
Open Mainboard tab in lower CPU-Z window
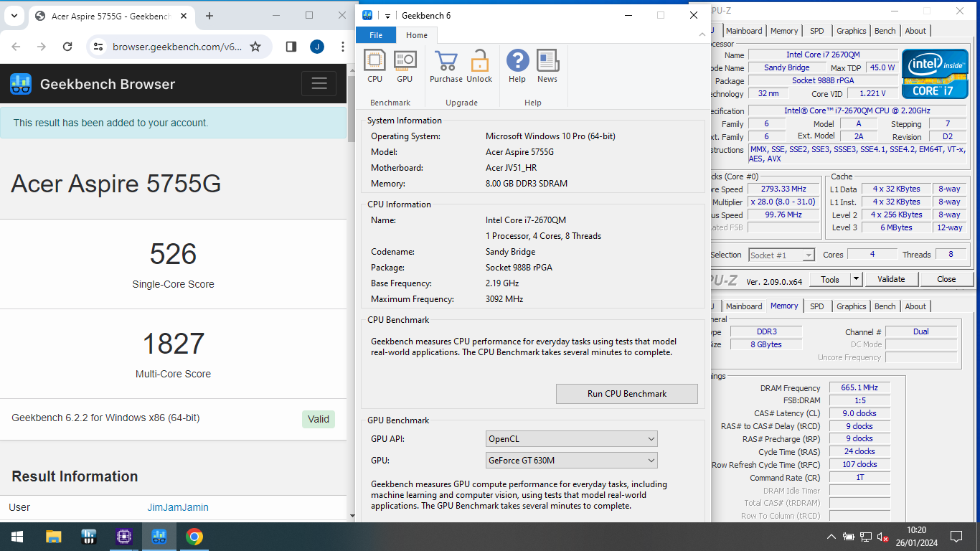point(744,306)
